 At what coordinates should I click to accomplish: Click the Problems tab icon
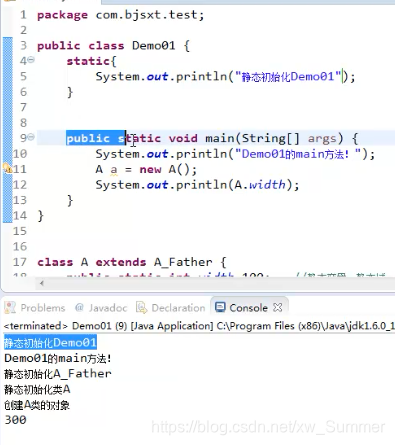(10, 307)
